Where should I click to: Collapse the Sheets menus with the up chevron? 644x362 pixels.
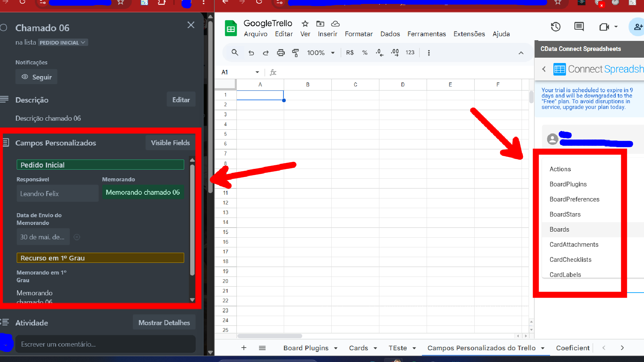click(x=521, y=53)
